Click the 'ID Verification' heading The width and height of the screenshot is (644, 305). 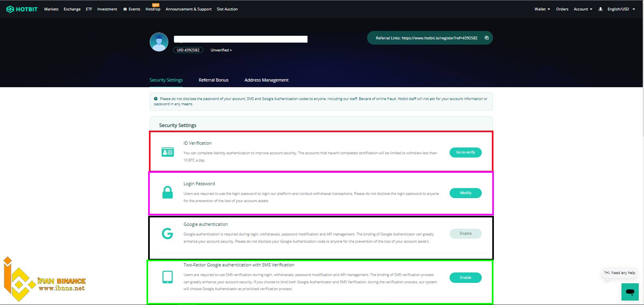[x=197, y=143]
